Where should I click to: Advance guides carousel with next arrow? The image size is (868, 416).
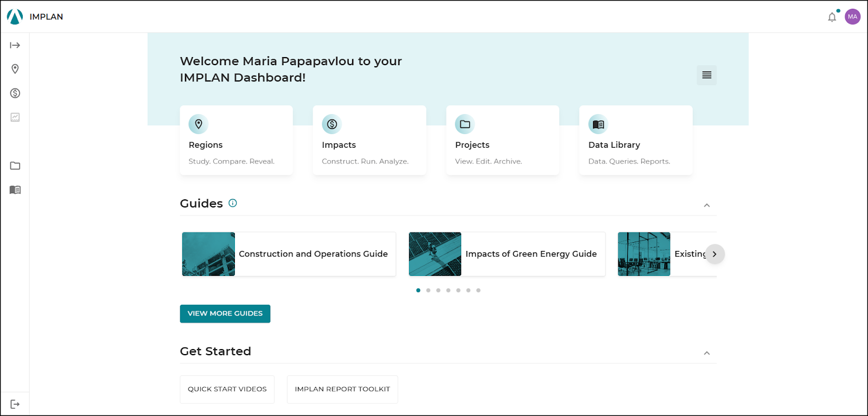click(x=714, y=254)
